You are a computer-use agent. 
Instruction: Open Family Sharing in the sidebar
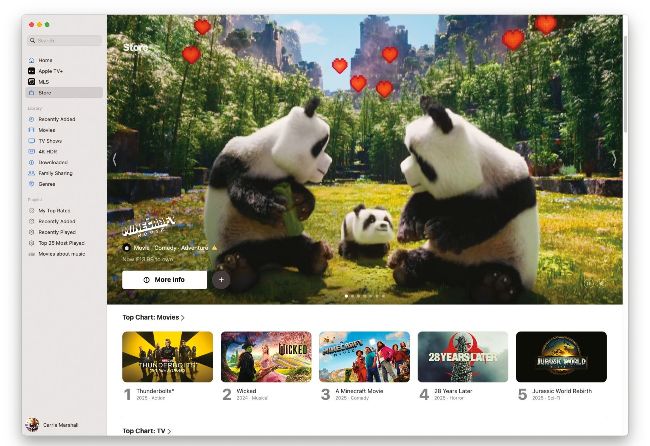(x=55, y=173)
